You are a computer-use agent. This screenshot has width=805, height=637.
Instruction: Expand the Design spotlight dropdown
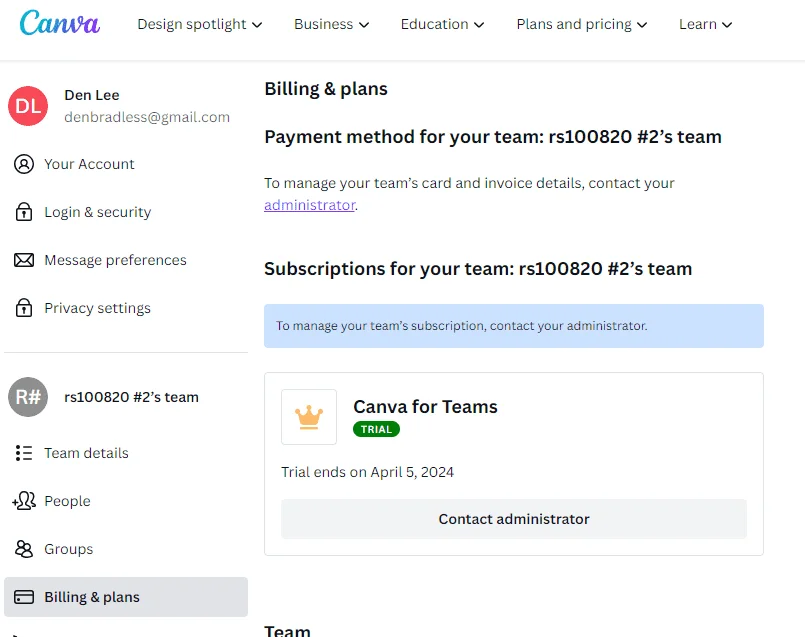(200, 24)
